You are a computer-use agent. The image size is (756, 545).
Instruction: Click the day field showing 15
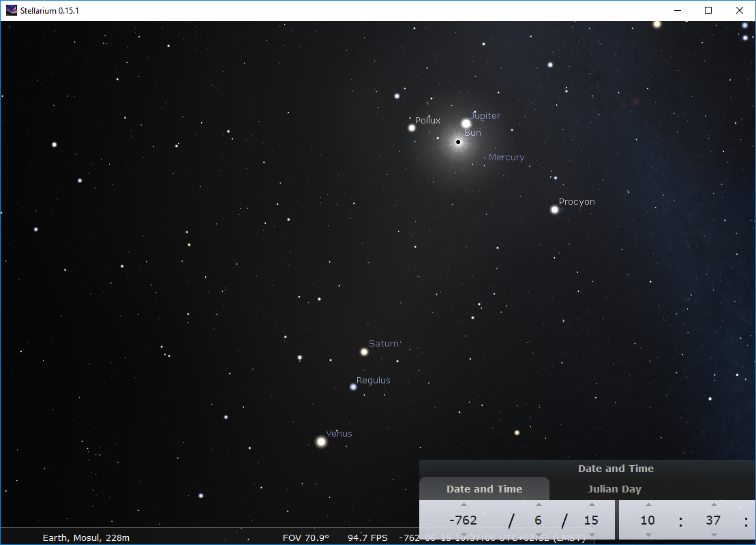point(591,520)
